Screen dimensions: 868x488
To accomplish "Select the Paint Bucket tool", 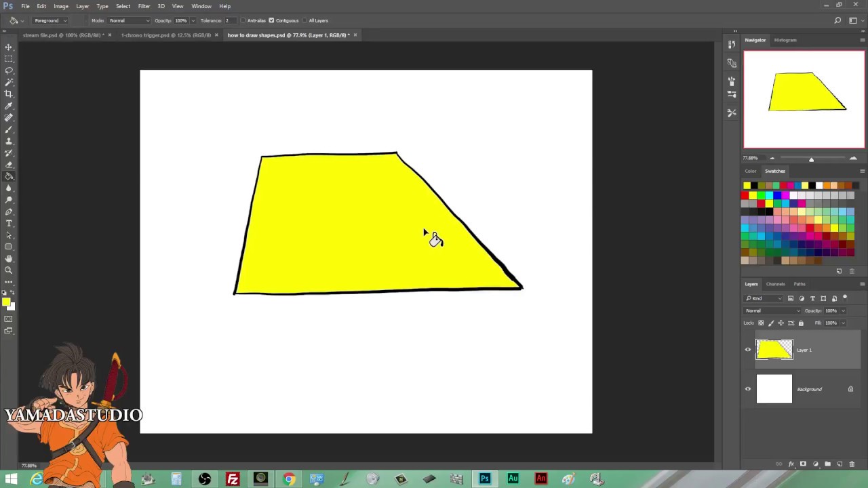I will (x=9, y=176).
